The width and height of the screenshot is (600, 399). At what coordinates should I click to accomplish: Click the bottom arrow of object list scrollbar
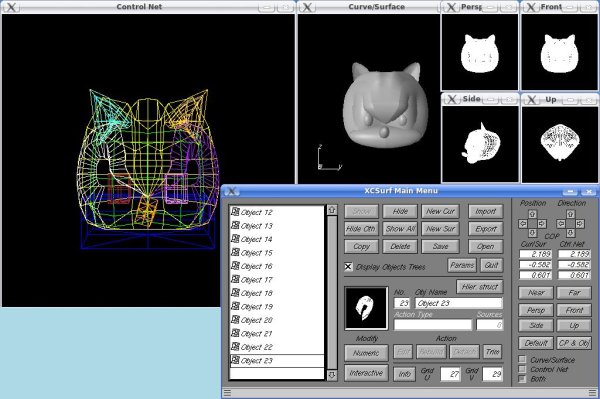332,375
